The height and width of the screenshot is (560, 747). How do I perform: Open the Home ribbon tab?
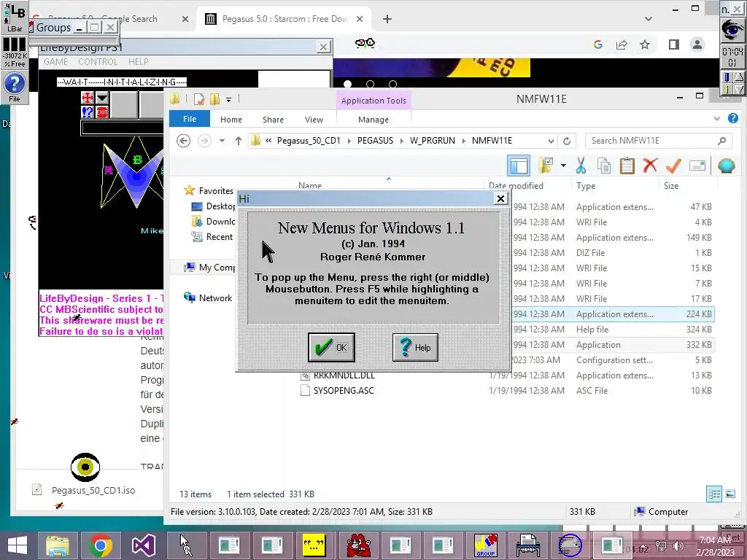(231, 120)
